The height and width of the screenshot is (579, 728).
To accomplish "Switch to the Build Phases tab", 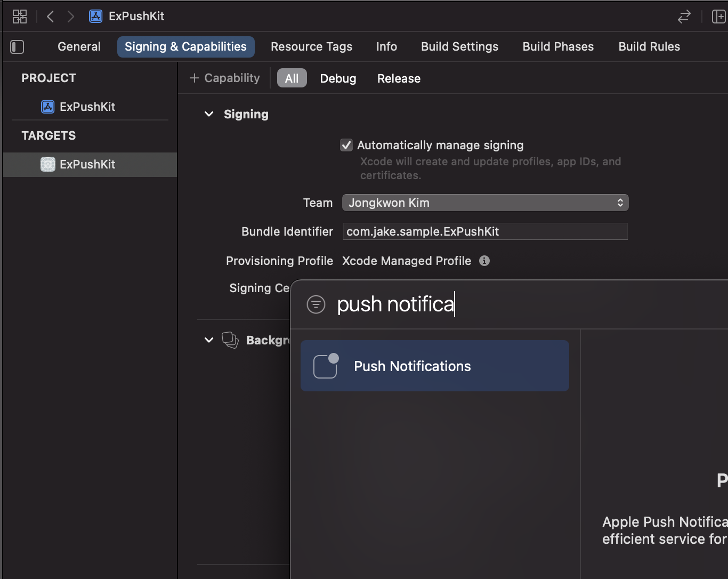I will pyautogui.click(x=558, y=46).
